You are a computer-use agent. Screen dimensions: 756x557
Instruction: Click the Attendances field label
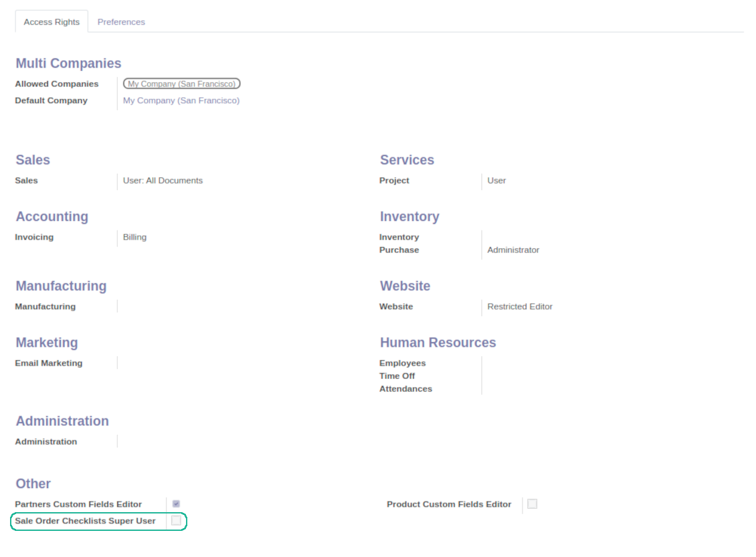(405, 388)
